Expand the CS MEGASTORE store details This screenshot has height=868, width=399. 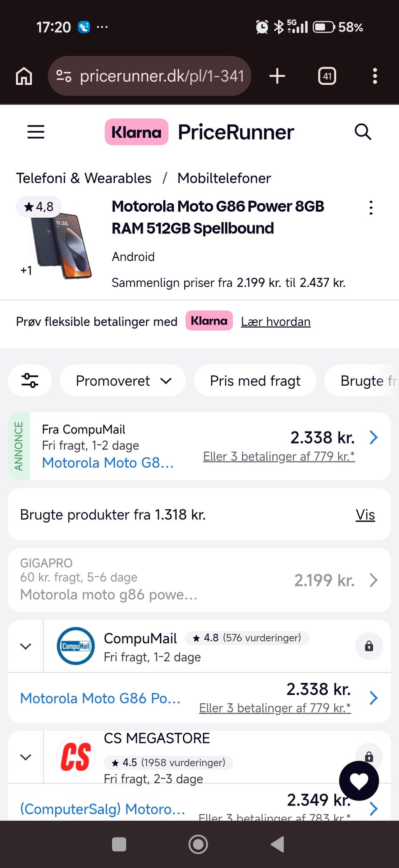pos(26,757)
